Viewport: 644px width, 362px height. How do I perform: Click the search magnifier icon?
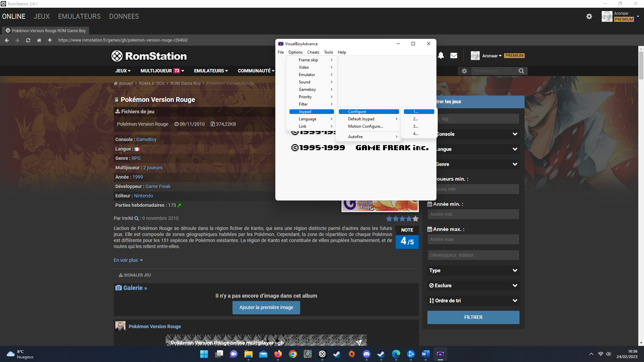521,71
